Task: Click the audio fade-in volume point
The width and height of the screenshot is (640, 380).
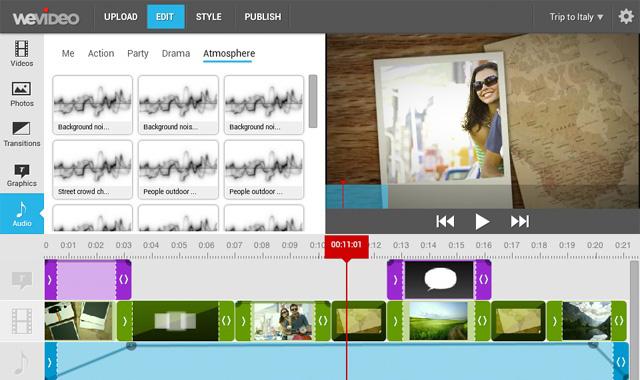Action: [131, 346]
